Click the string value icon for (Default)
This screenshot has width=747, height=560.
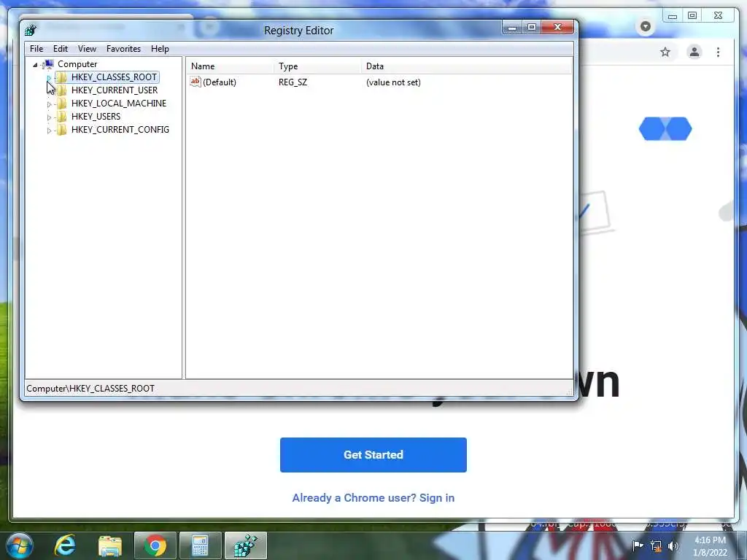point(196,82)
